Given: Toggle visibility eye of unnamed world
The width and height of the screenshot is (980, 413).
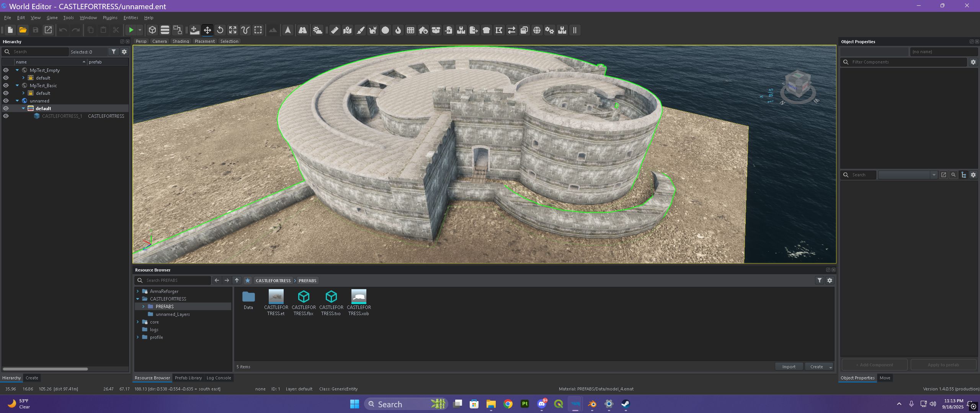Looking at the screenshot, I should [6, 101].
